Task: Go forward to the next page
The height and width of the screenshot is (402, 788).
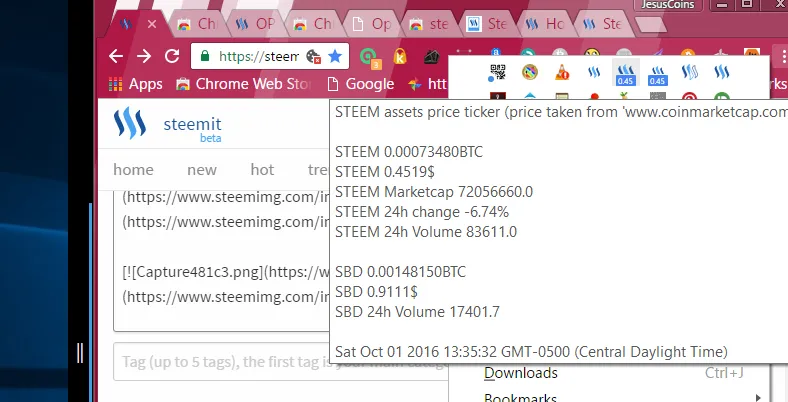Action: [144, 56]
